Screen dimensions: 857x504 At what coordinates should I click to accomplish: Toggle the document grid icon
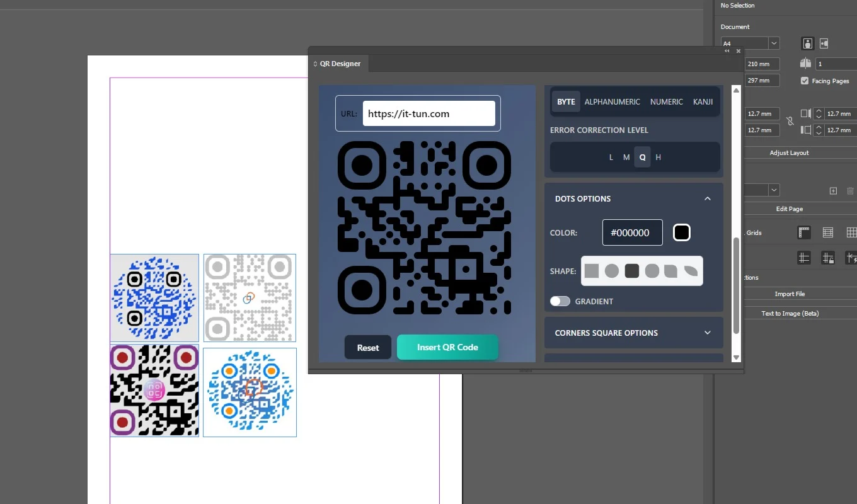[851, 232]
